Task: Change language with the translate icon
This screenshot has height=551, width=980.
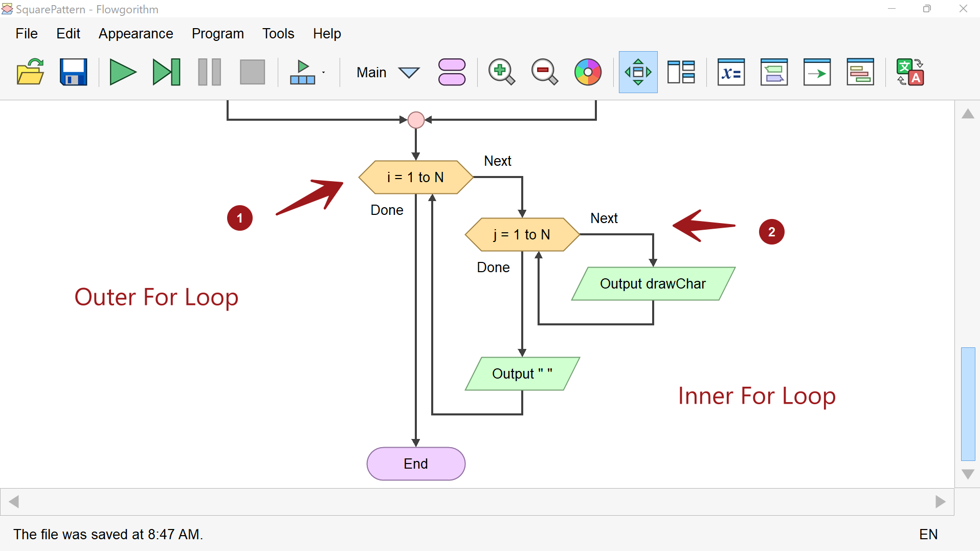Action: [x=910, y=72]
